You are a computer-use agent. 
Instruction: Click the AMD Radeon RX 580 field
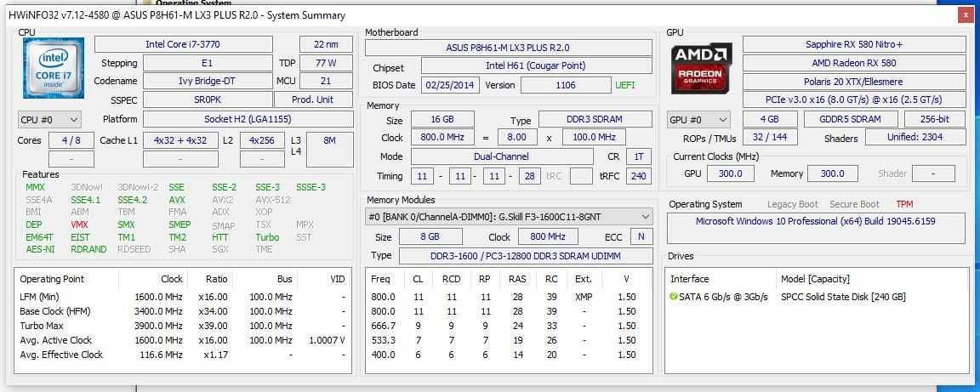click(854, 63)
